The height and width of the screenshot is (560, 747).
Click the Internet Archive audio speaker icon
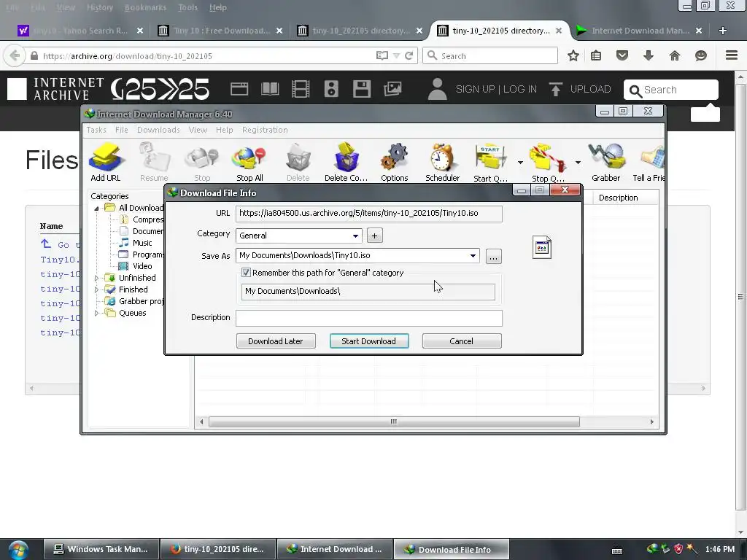point(331,89)
